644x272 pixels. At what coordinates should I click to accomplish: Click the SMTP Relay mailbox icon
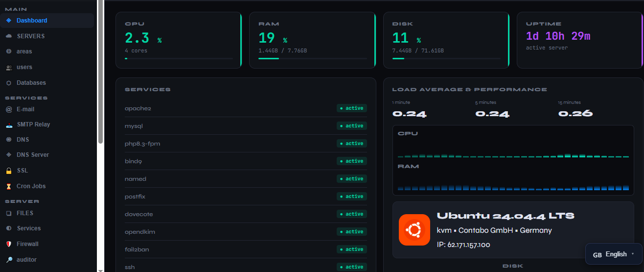9,124
